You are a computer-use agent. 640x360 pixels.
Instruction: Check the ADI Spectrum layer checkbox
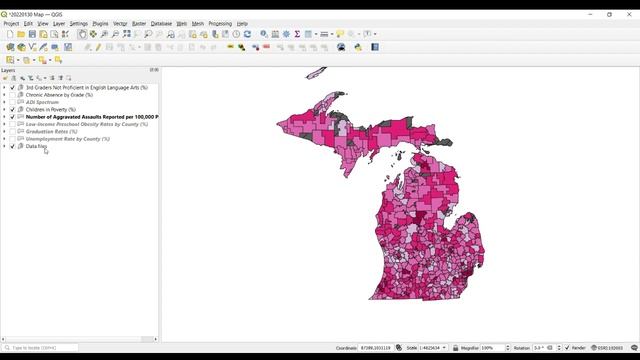click(x=12, y=102)
